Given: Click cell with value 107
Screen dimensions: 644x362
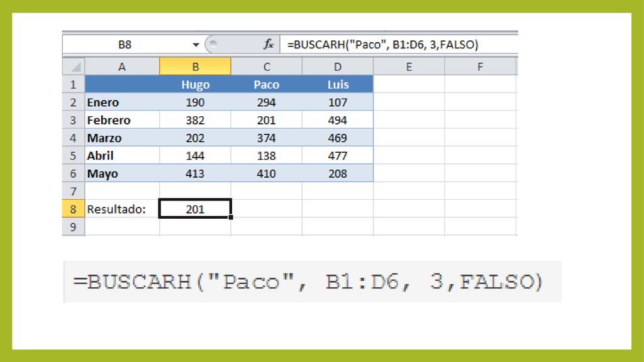Looking at the screenshot, I should [x=338, y=102].
